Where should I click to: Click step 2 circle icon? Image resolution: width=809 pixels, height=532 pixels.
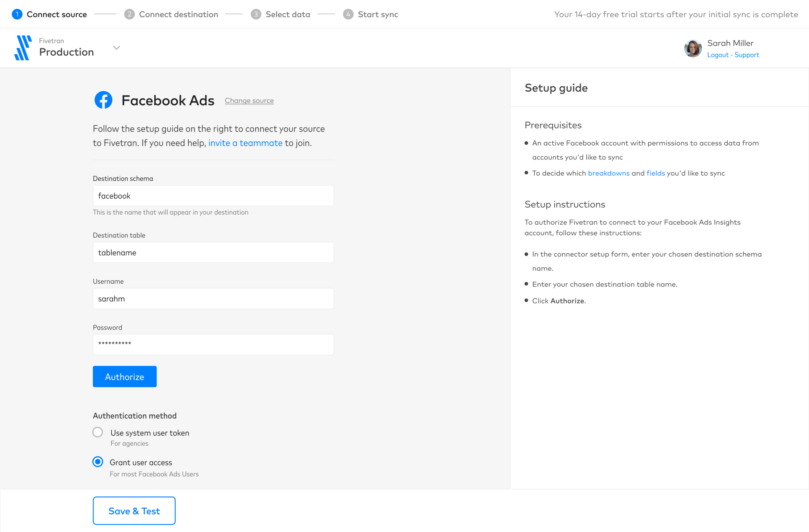(x=129, y=14)
